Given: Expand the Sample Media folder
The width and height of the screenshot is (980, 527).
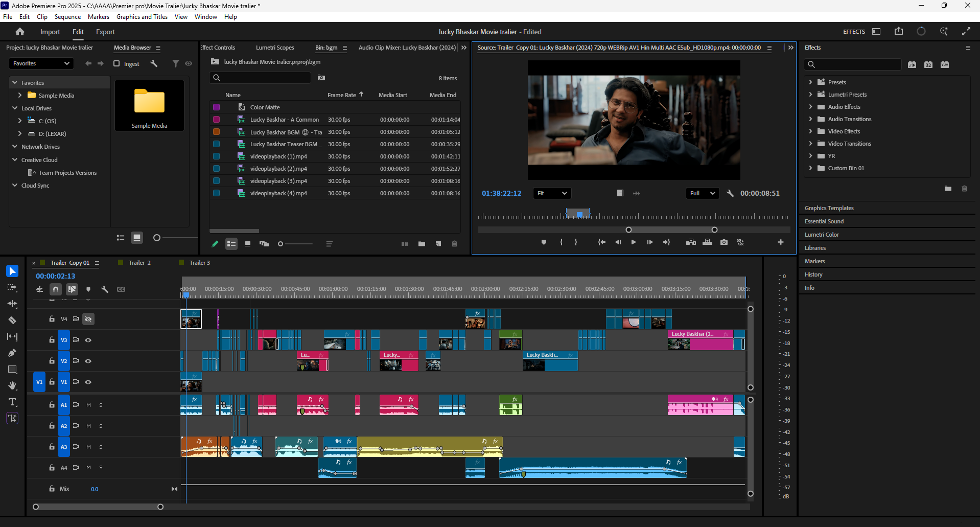Looking at the screenshot, I should (20, 95).
